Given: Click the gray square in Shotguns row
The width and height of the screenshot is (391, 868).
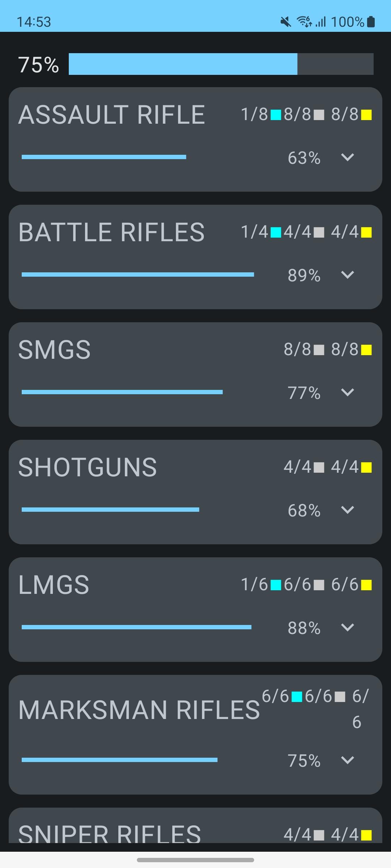Looking at the screenshot, I should pyautogui.click(x=319, y=467).
